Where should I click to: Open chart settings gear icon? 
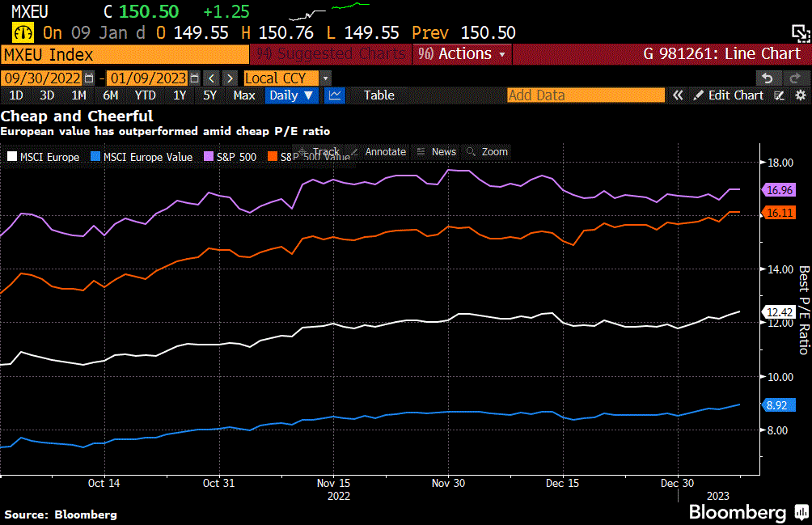click(801, 95)
